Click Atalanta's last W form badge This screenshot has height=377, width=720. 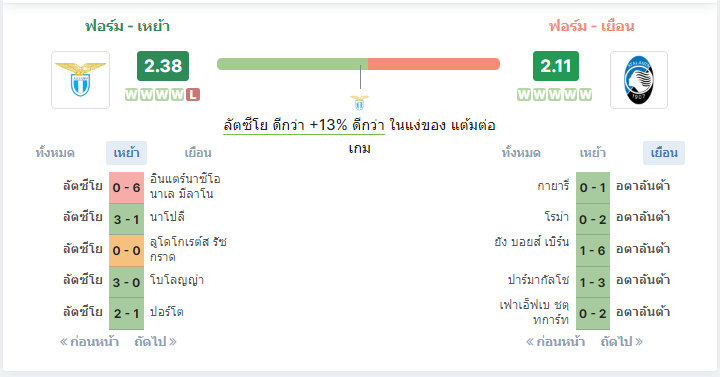(x=585, y=95)
